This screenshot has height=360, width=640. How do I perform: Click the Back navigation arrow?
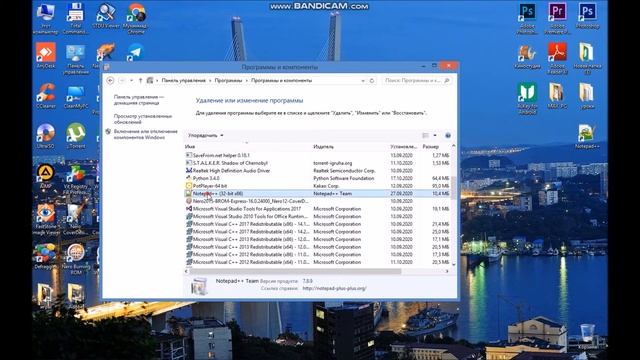(x=110, y=80)
